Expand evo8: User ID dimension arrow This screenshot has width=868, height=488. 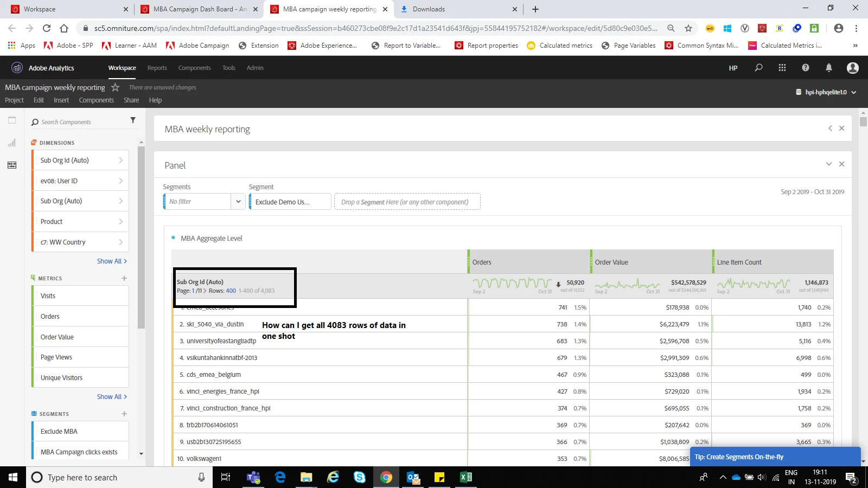[x=120, y=181]
